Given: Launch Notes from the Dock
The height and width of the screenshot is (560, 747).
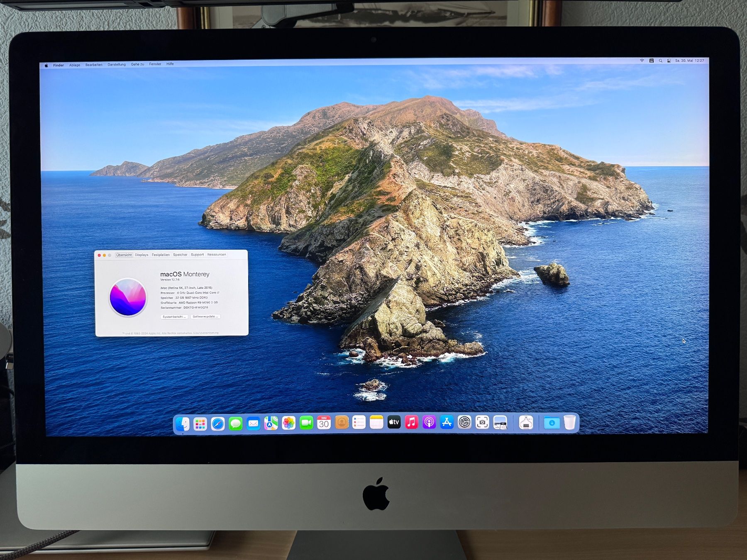Looking at the screenshot, I should pyautogui.click(x=376, y=422).
